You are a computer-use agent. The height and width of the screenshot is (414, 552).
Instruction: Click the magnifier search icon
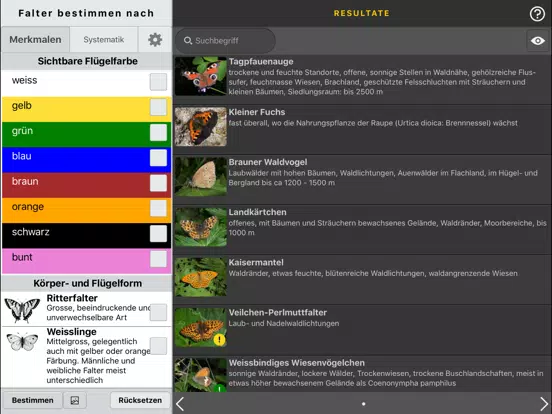click(x=188, y=41)
